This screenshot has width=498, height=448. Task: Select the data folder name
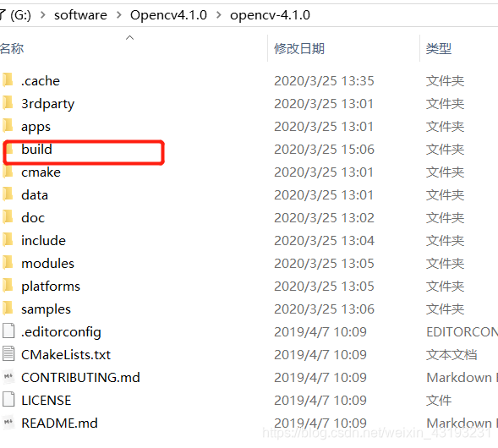pos(35,195)
